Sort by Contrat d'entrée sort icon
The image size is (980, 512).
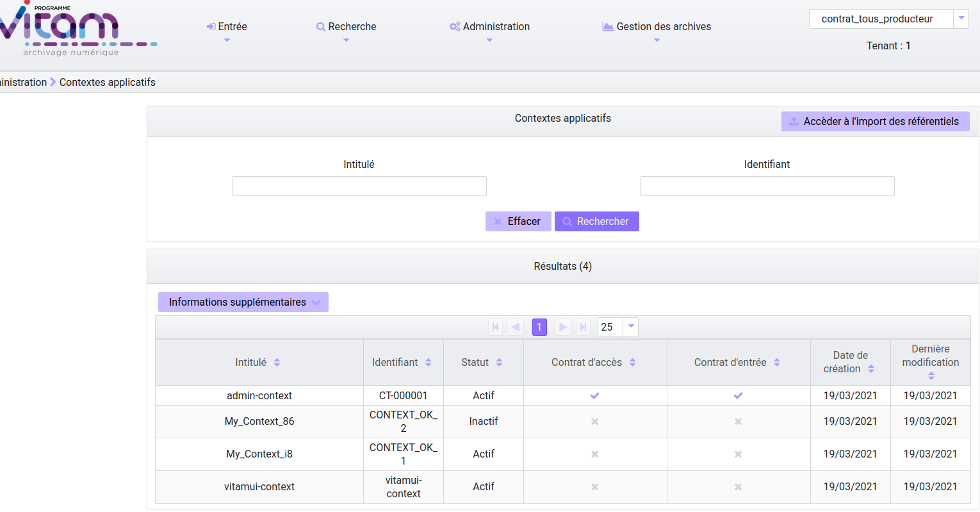tap(776, 363)
